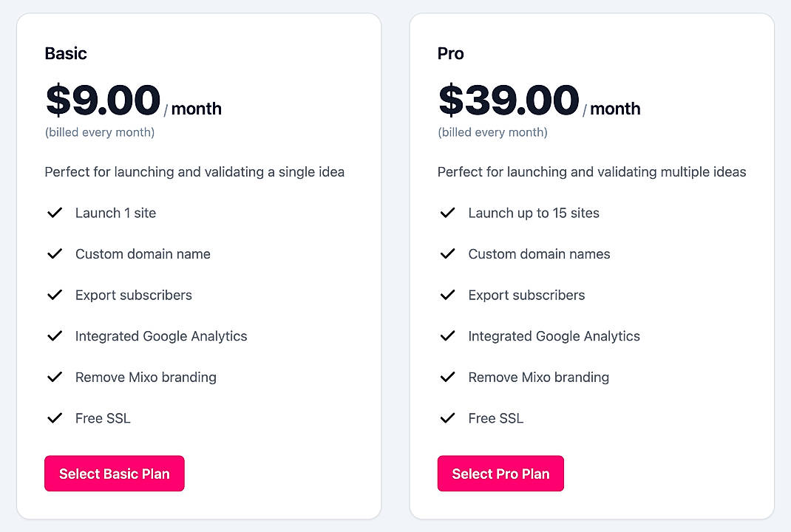Viewport: 791px width, 532px height.
Task: Click the checkmark beside Custom domain name
Action: (55, 253)
